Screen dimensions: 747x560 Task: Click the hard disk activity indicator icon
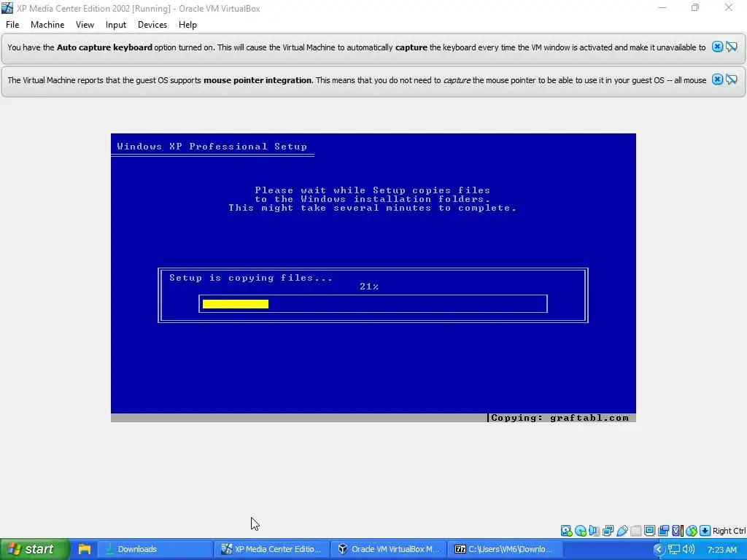[566, 531]
